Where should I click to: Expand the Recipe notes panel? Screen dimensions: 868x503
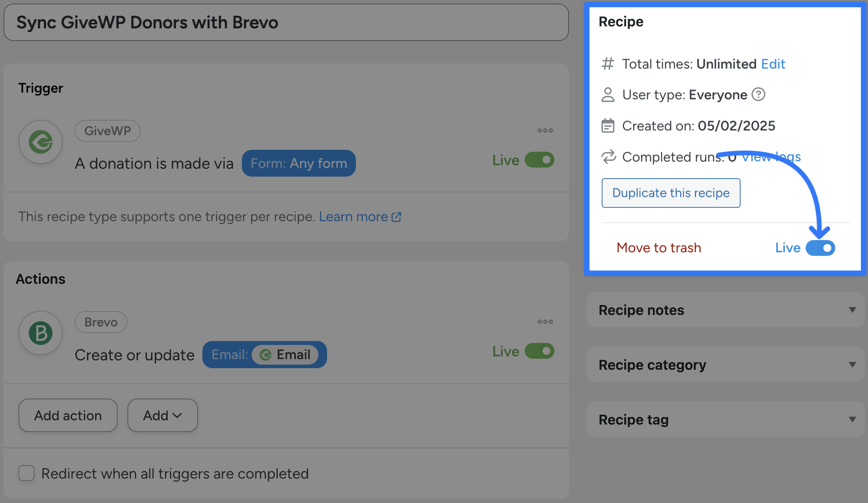pyautogui.click(x=852, y=310)
